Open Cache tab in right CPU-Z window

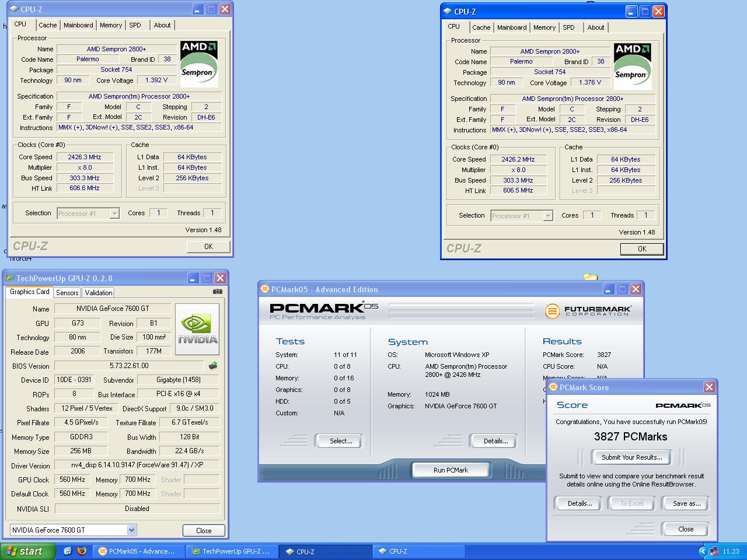click(x=481, y=27)
